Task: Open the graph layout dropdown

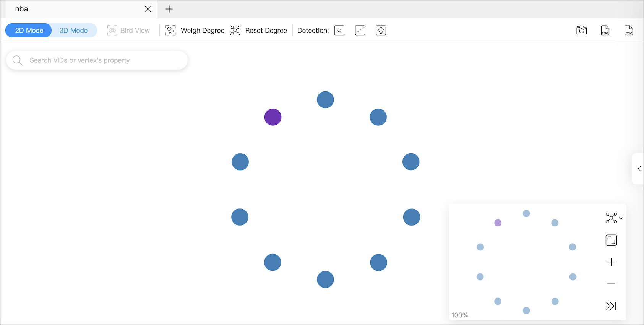Action: (x=614, y=218)
